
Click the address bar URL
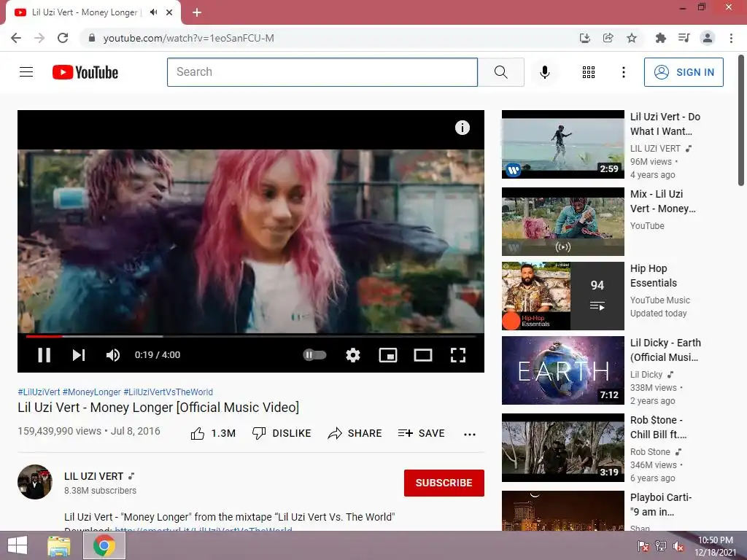[x=189, y=38]
